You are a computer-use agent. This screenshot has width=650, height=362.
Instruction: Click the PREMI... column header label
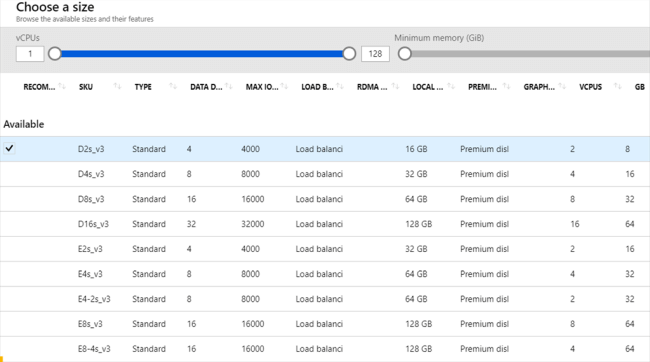click(x=482, y=87)
